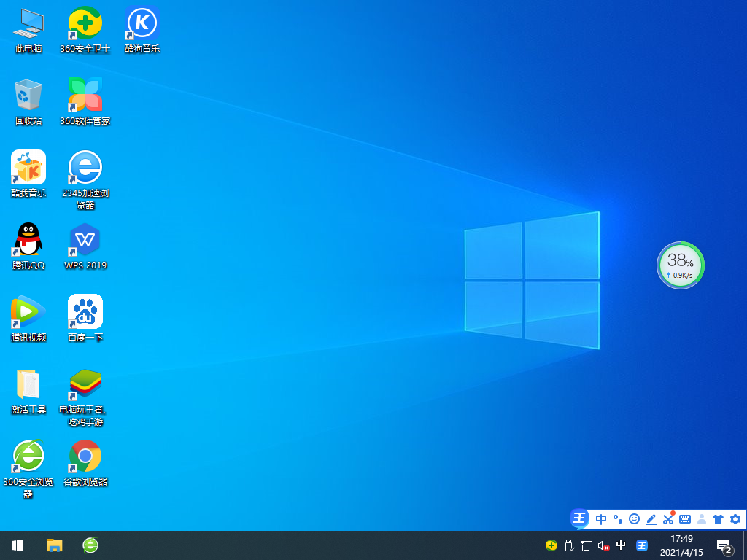Open the Start menu
747x560 pixels.
point(16,545)
